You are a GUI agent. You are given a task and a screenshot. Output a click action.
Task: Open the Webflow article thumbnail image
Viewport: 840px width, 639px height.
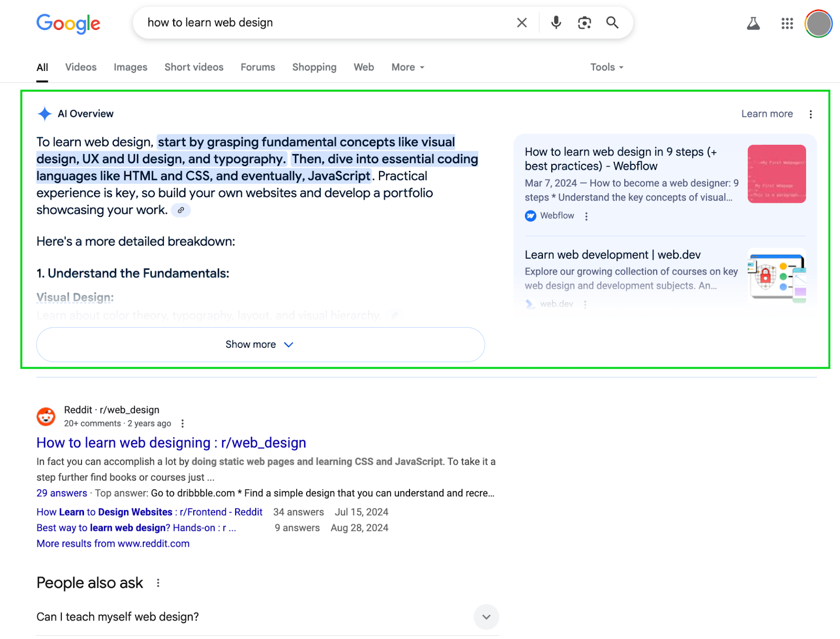point(776,174)
